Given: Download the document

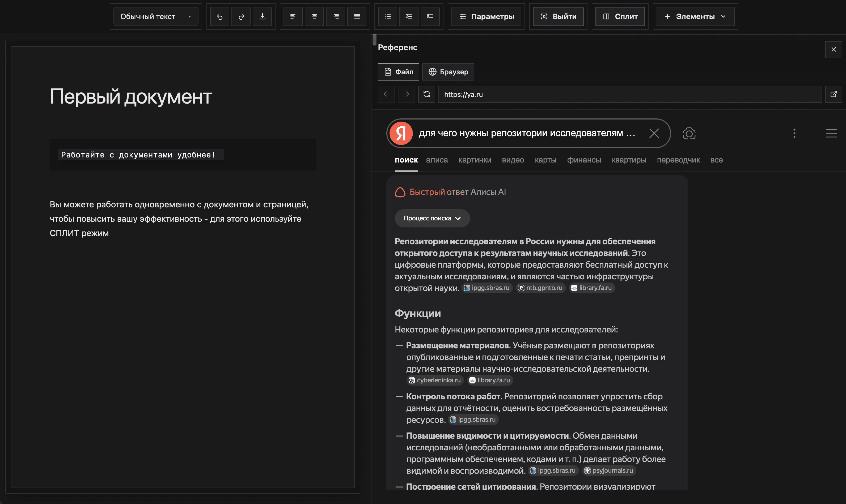Looking at the screenshot, I should [262, 16].
